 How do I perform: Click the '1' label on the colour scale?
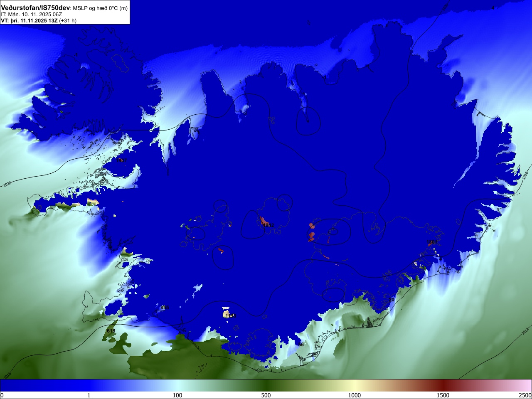pyautogui.click(x=89, y=395)
